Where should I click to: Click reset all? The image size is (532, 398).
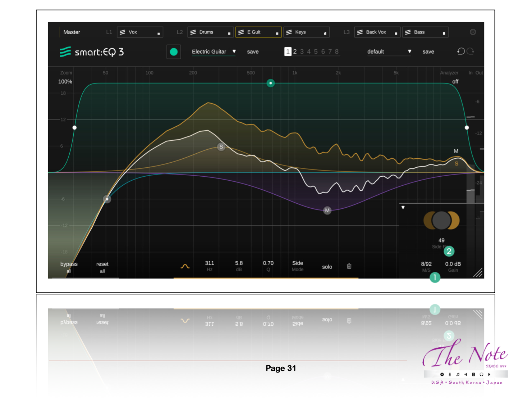(102, 267)
